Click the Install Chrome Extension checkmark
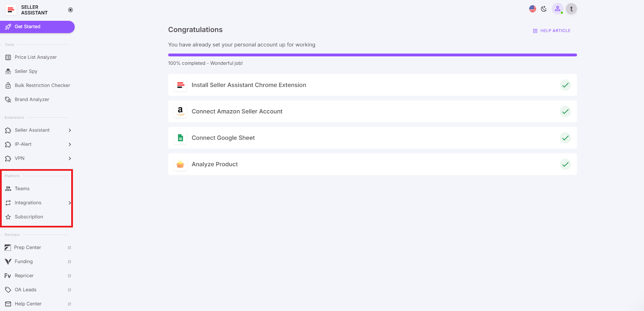Screen dimensions: 644x311 (565, 85)
